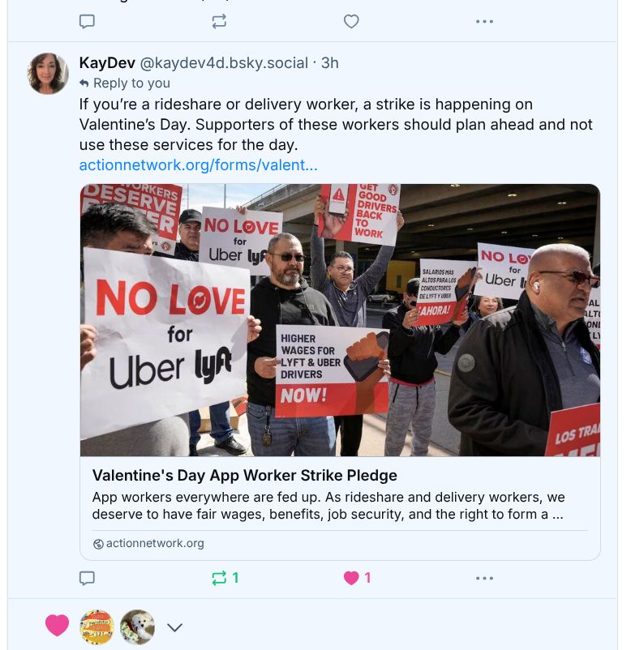This screenshot has height=650, width=644.
Task: Click the pink heart notification icon
Action: point(57,625)
